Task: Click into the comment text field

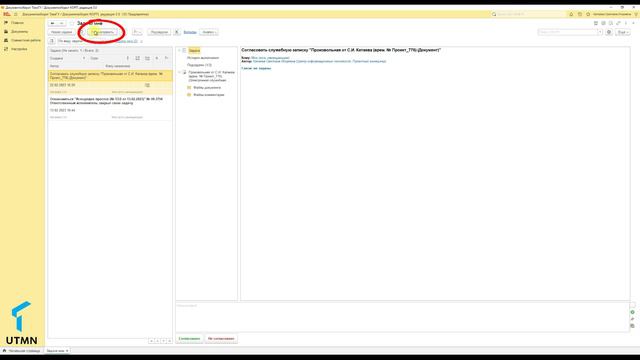Action: [x=402, y=317]
